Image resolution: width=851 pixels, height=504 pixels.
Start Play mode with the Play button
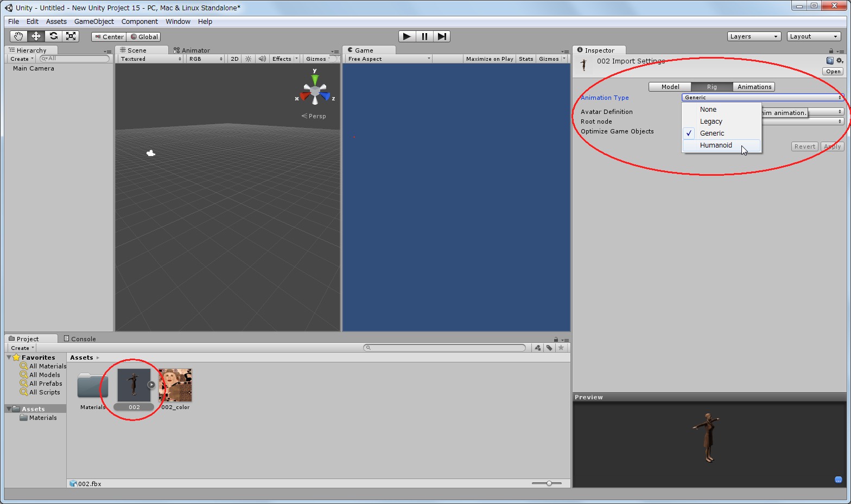[407, 36]
